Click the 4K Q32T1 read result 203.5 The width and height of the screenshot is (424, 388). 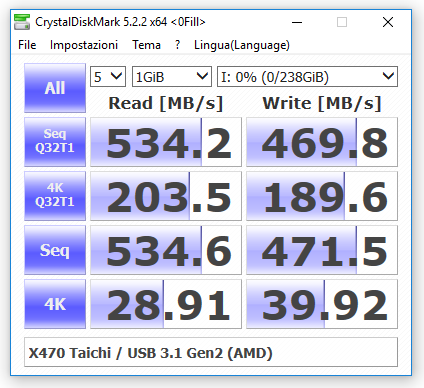pyautogui.click(x=166, y=196)
